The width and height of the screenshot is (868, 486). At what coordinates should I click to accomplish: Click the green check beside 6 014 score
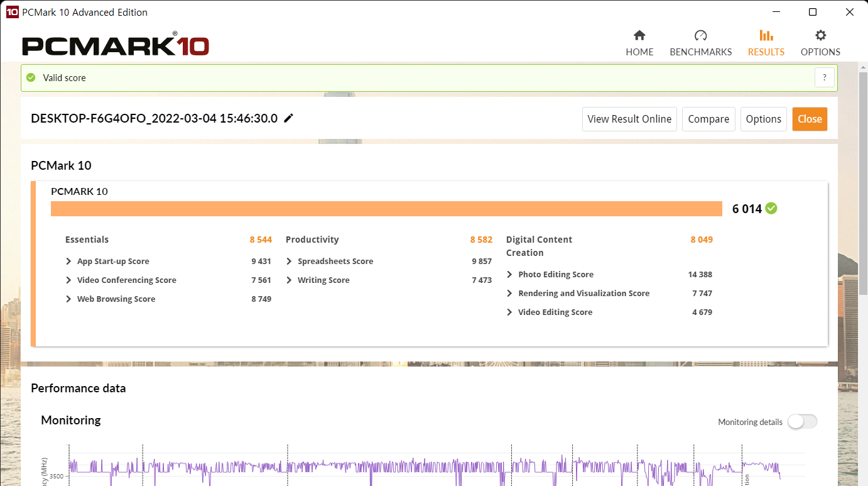coord(771,208)
